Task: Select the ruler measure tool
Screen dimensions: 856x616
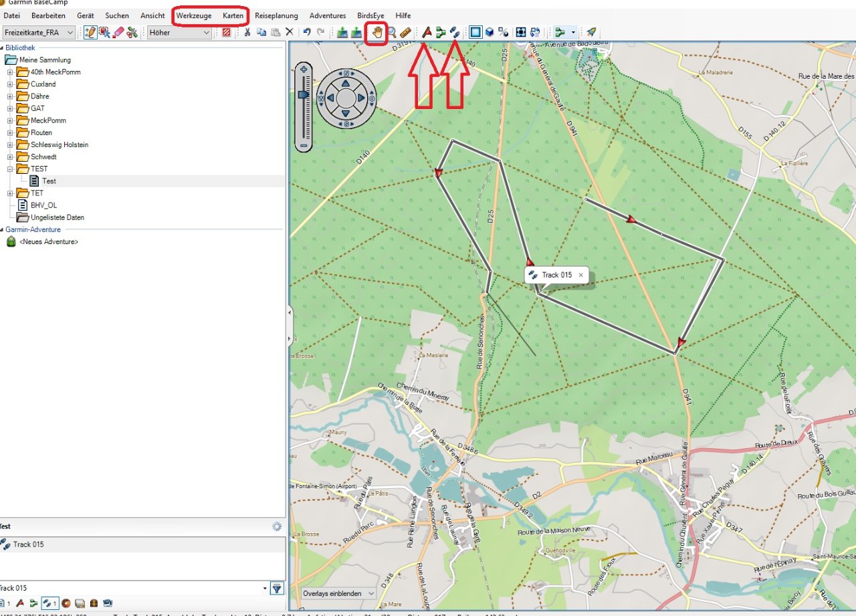Action: click(x=406, y=32)
